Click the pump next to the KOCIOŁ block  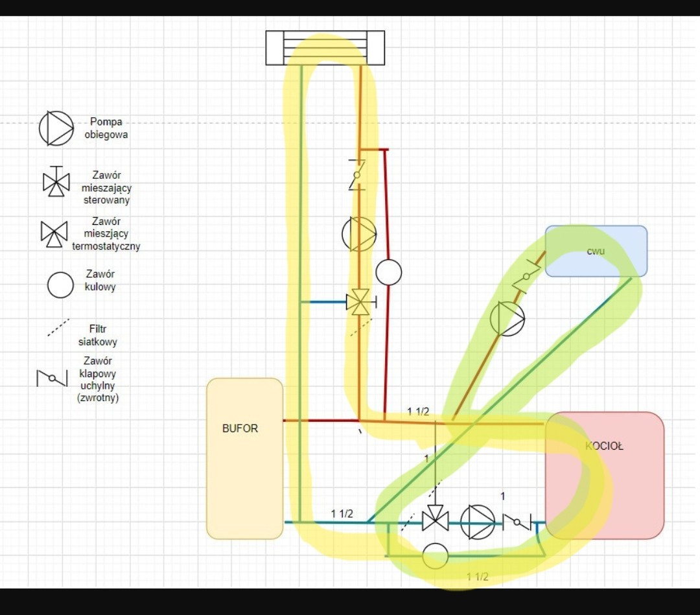pos(478,522)
